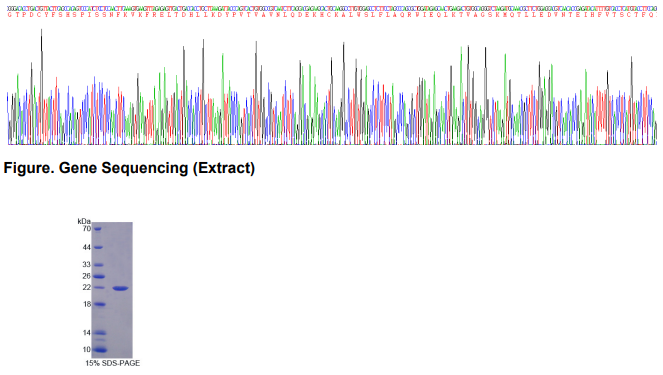Click the 44 kDa marker label
Image resolution: width=663 pixels, height=375 pixels.
tap(86, 247)
